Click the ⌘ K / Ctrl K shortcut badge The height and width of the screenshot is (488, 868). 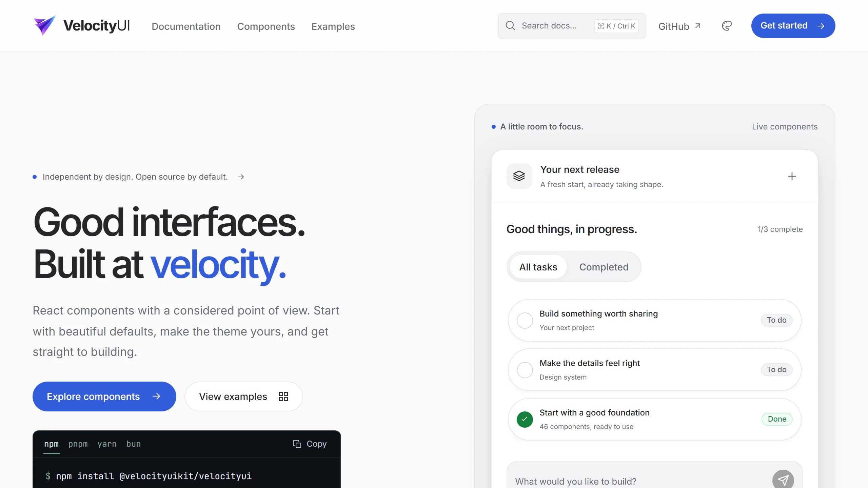pos(616,26)
